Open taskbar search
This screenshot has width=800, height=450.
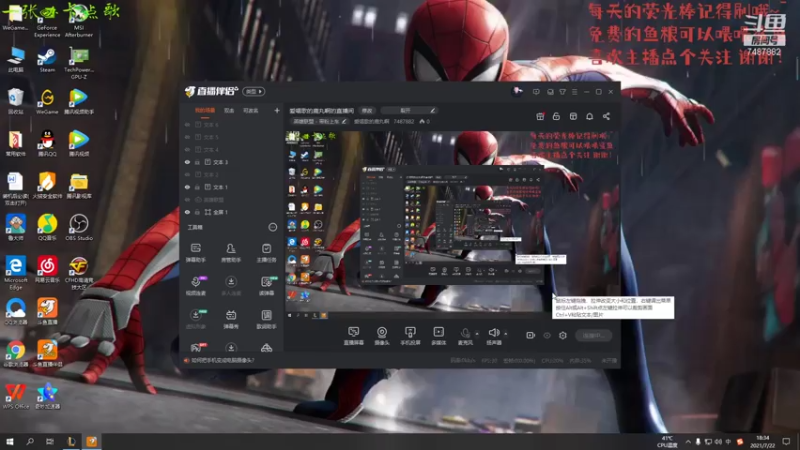click(x=30, y=441)
